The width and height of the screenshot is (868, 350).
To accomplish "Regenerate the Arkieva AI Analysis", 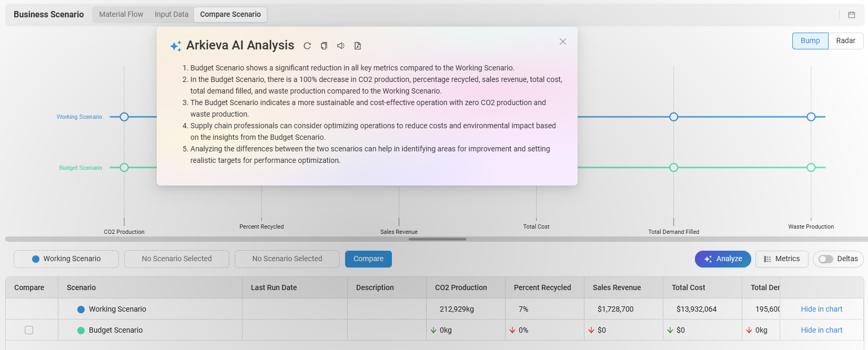I will [307, 46].
